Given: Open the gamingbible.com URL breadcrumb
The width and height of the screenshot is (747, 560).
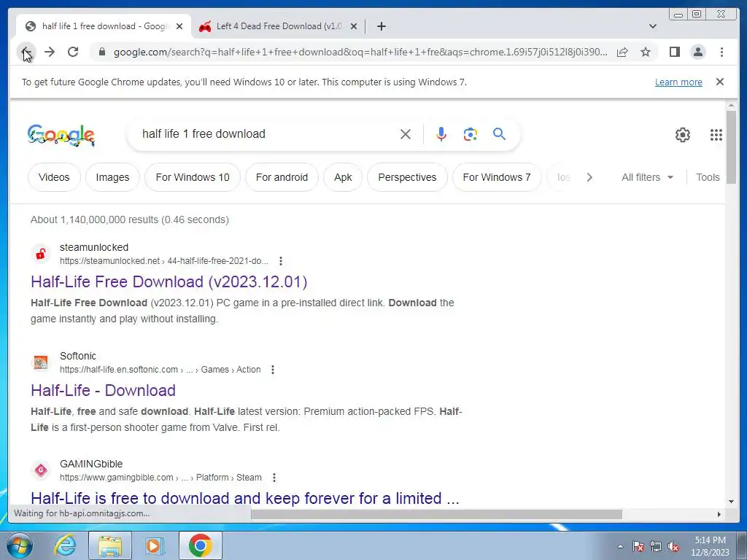Looking at the screenshot, I should (x=160, y=478).
